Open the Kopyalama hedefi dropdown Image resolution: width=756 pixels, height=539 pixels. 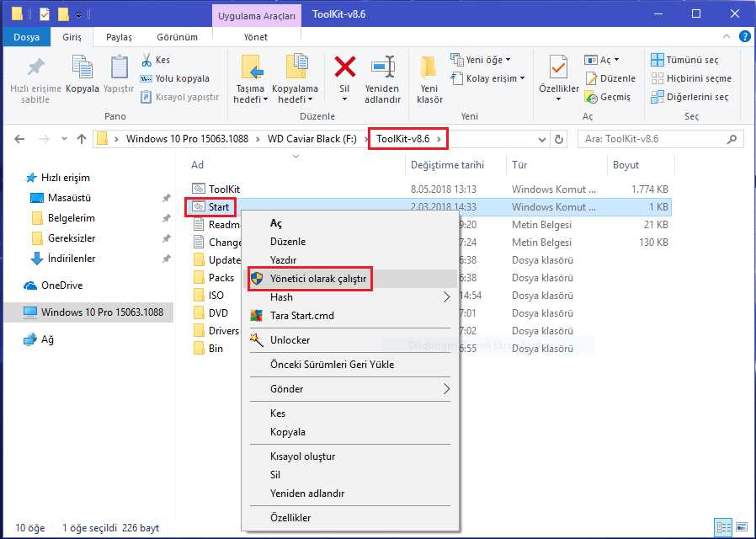tap(295, 94)
